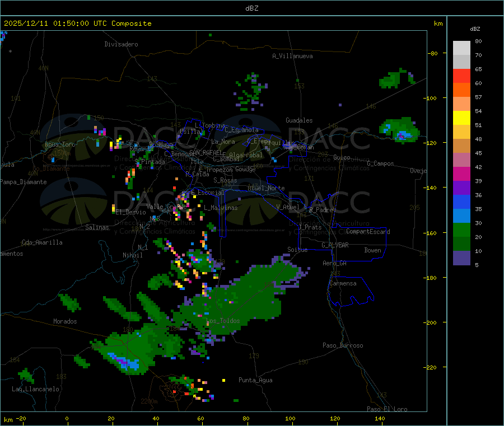Select the 'Bowen' place label
504x426 pixels.
click(372, 250)
